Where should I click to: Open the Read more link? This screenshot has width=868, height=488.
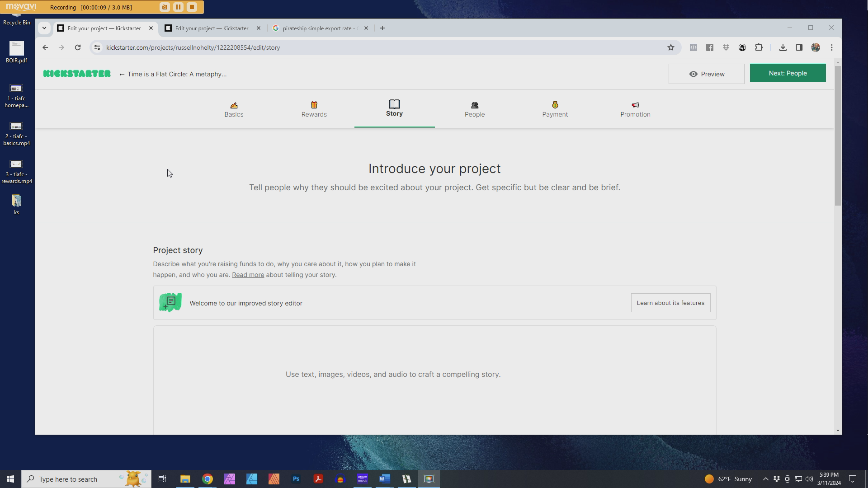248,275
